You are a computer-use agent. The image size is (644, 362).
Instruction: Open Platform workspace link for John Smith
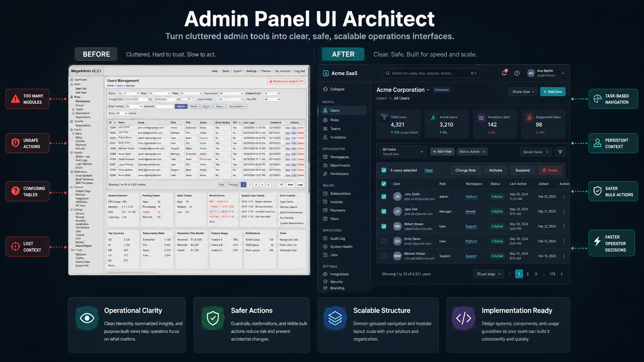[x=471, y=197]
